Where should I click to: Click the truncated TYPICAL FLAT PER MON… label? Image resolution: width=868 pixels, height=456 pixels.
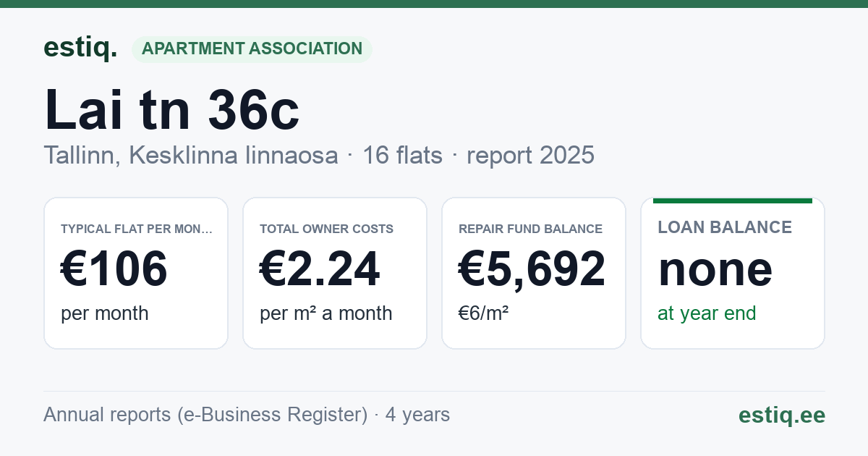137,229
